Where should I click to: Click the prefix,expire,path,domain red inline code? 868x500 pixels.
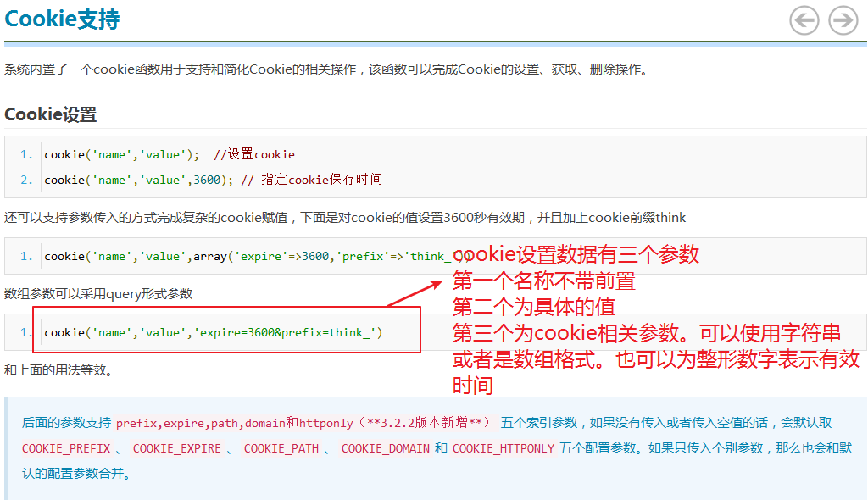(200, 423)
